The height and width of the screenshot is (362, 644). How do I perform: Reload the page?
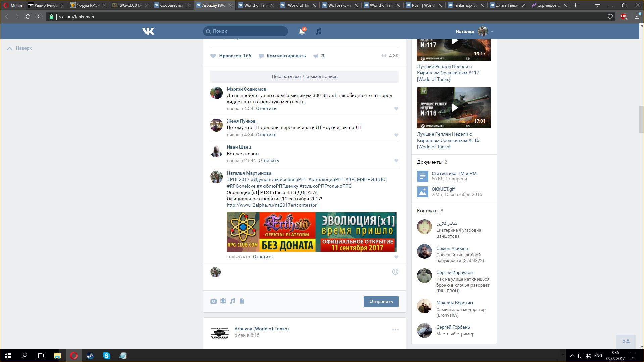(28, 17)
